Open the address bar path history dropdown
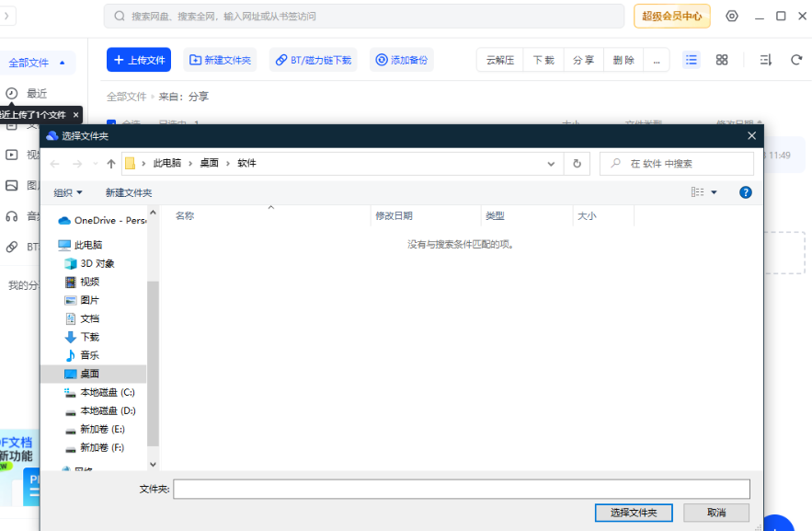Screen dimensions: 812x531 point(551,164)
